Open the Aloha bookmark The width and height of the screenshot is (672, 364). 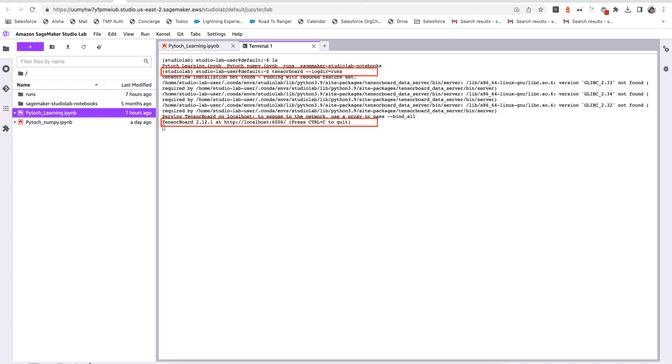(x=54, y=21)
